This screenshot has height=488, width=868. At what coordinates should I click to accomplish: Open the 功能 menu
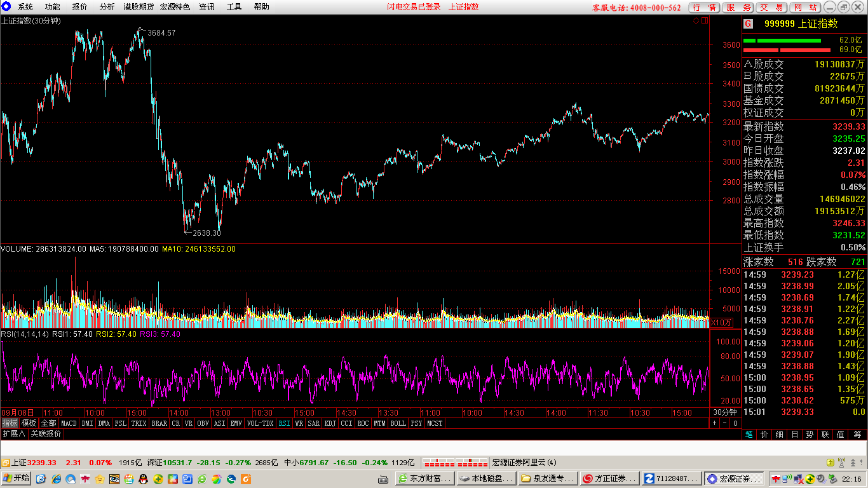tap(53, 7)
